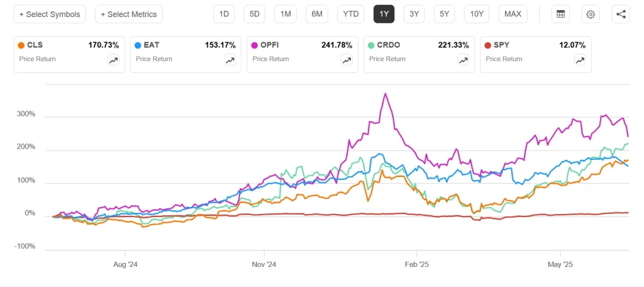Show the MAX time range
Screen dimensions: 644x287
coord(513,14)
